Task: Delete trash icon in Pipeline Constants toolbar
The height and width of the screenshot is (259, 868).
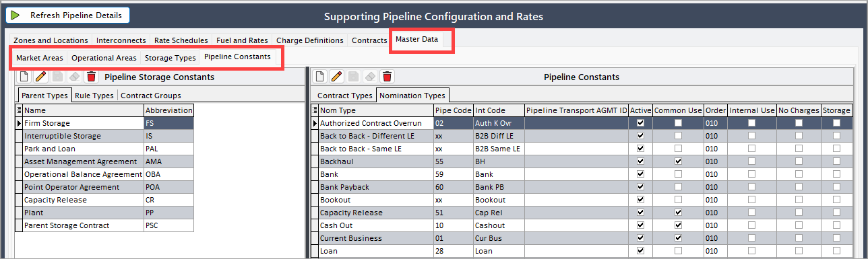Action: (x=387, y=77)
